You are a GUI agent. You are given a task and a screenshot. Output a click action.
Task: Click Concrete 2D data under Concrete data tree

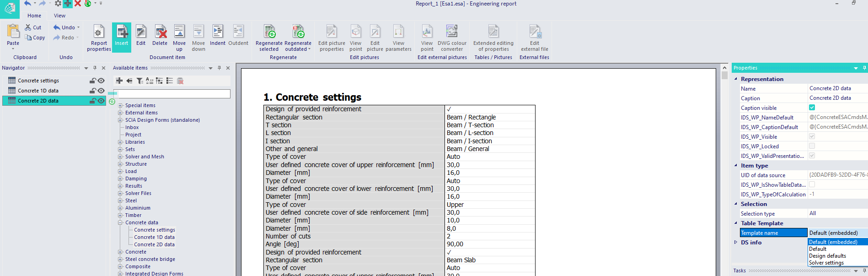tap(154, 244)
